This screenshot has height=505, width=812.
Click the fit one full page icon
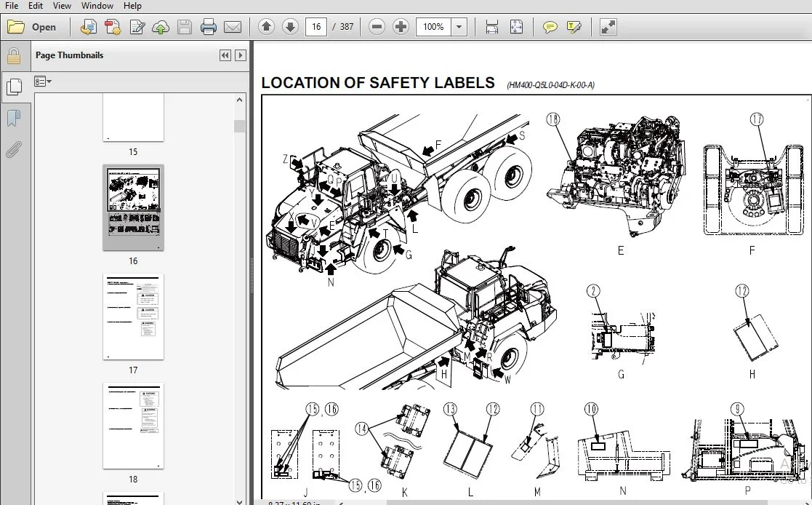(516, 27)
